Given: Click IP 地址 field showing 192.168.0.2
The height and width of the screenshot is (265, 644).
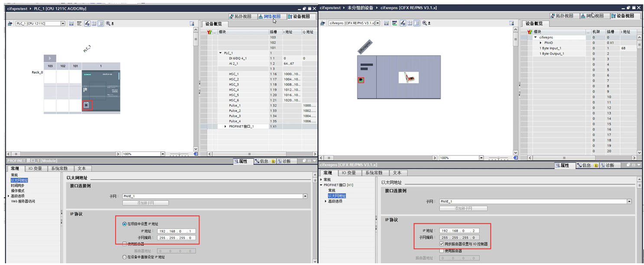Looking at the screenshot, I should tap(459, 231).
